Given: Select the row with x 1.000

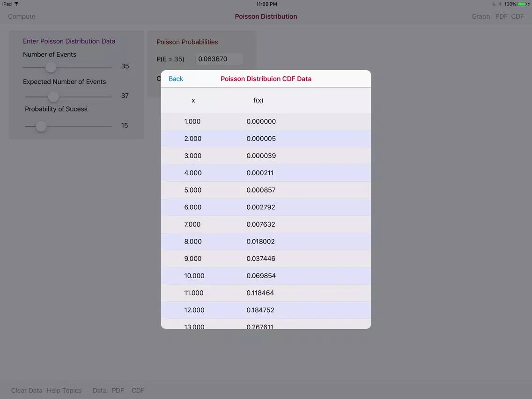Looking at the screenshot, I should pyautogui.click(x=266, y=121).
